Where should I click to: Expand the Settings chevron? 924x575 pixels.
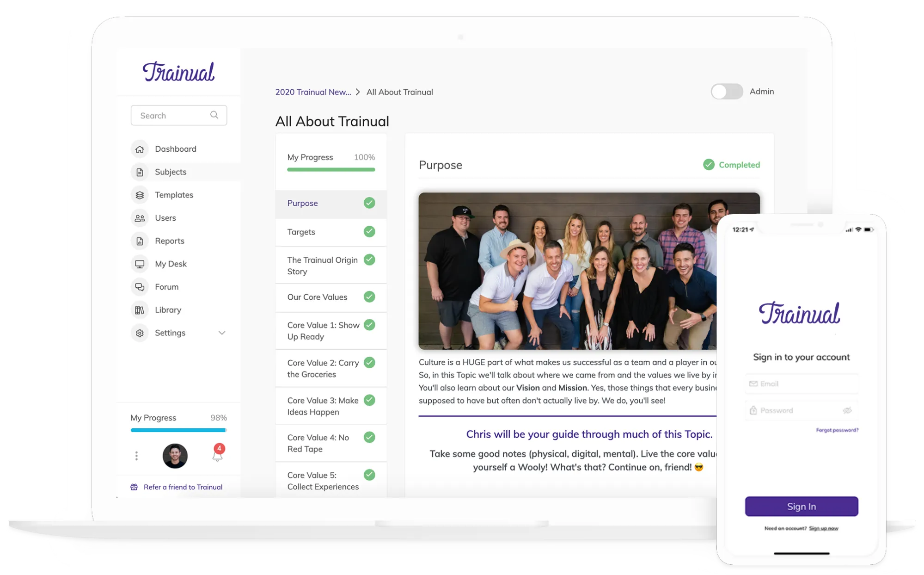[x=222, y=333]
